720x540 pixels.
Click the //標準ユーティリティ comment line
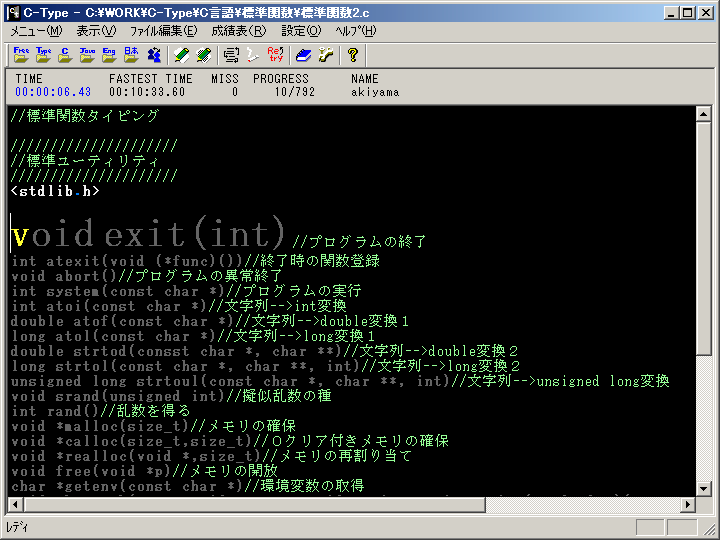pyautogui.click(x=84, y=161)
